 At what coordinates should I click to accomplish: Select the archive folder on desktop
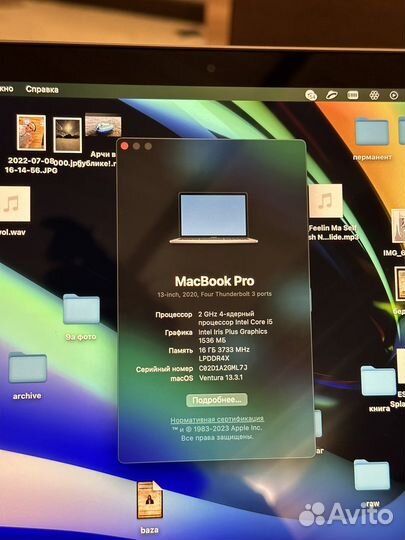28,368
